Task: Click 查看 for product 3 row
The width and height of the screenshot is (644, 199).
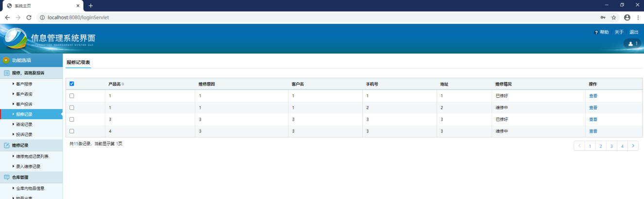Action: tap(593, 119)
